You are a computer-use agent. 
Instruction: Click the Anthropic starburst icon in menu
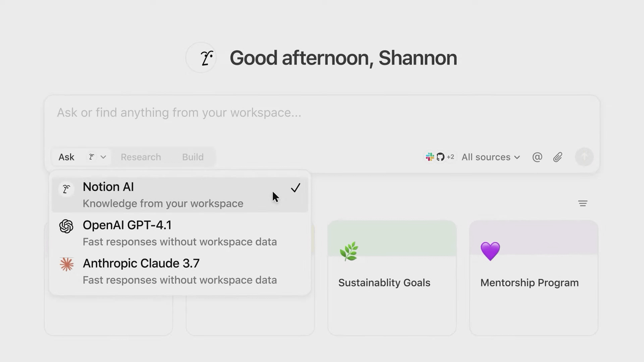coord(67,264)
